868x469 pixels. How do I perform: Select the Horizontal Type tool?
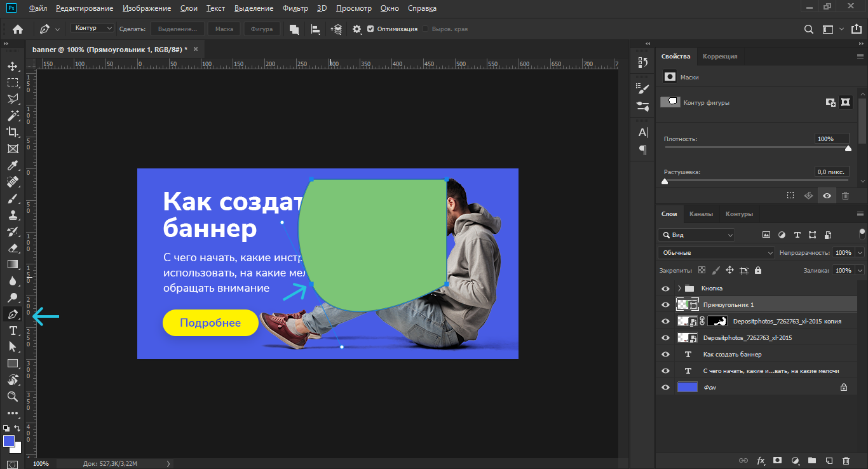[13, 330]
